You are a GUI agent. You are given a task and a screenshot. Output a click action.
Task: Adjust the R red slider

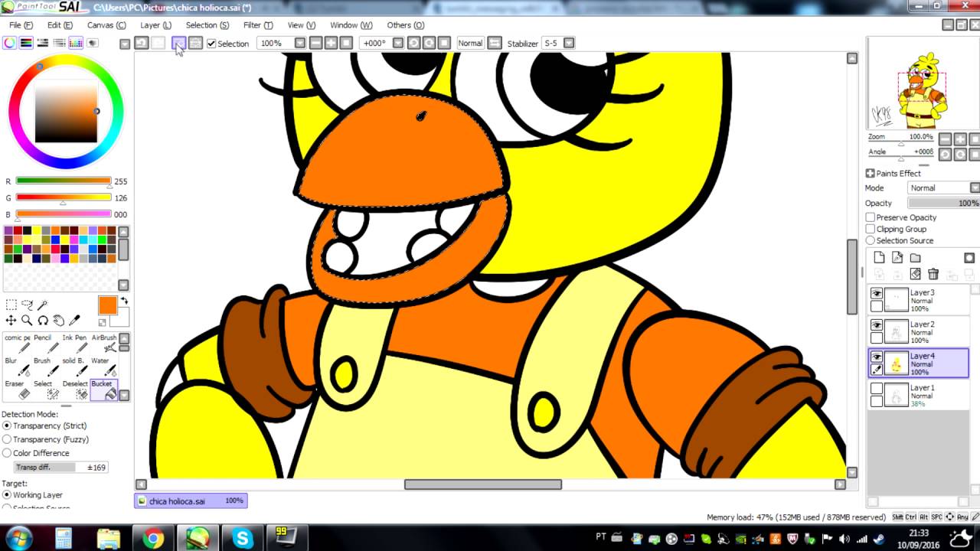click(64, 181)
